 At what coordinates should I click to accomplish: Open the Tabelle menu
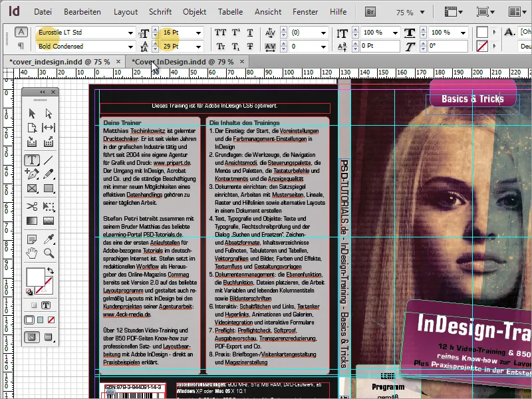[230, 12]
